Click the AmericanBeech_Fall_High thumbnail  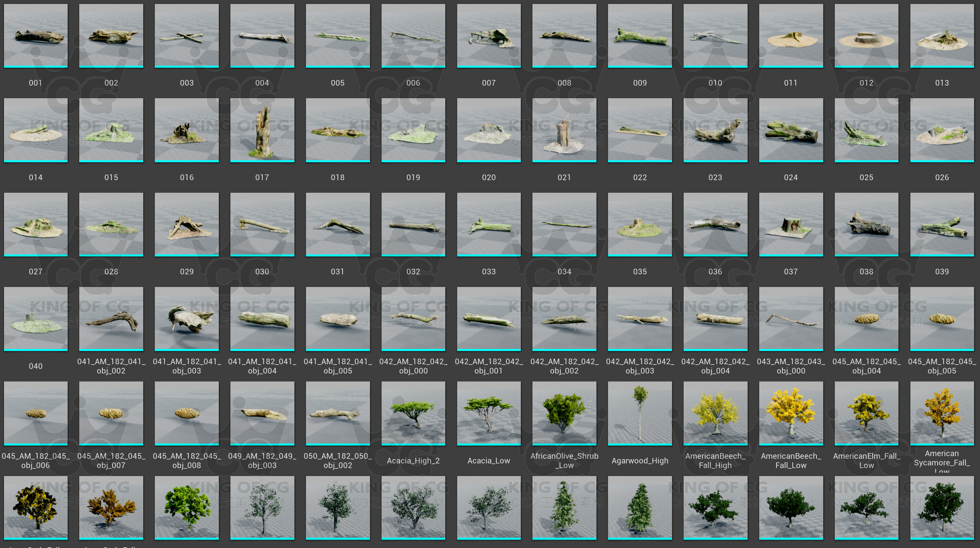coord(715,413)
